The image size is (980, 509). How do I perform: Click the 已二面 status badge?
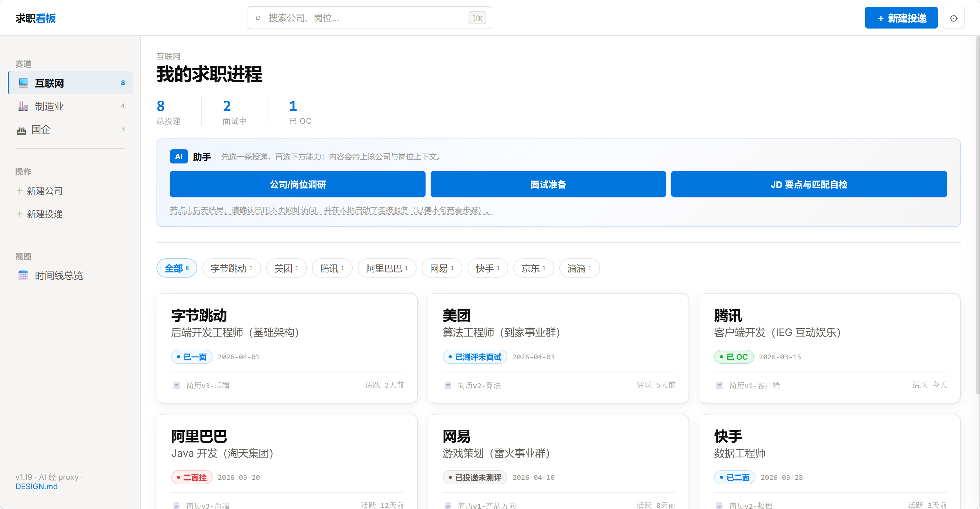[735, 478]
